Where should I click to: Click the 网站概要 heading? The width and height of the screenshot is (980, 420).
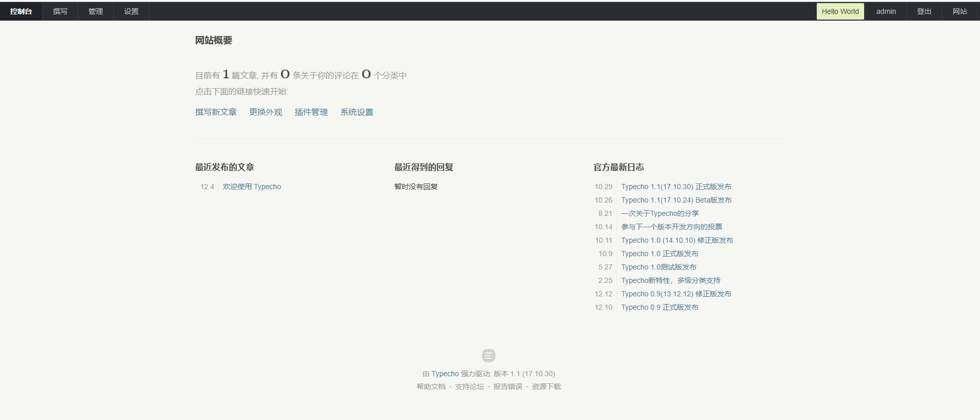tap(214, 40)
